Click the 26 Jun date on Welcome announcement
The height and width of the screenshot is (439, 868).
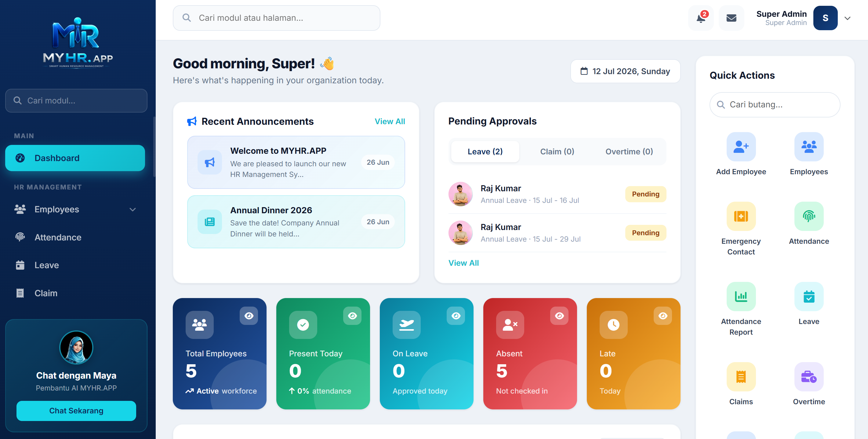[378, 162]
